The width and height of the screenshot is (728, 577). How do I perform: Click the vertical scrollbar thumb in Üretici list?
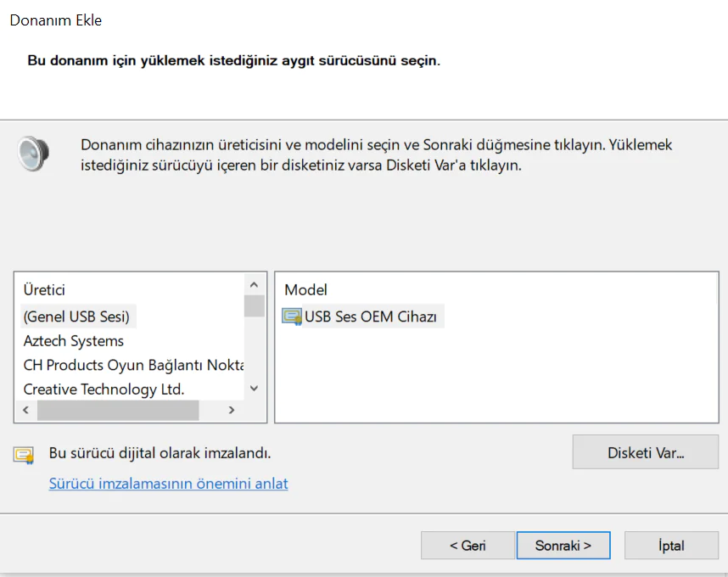click(x=254, y=305)
